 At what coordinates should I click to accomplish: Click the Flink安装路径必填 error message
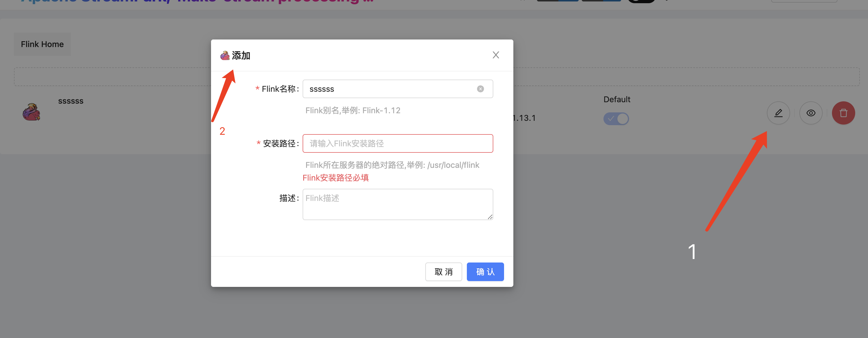(x=336, y=178)
